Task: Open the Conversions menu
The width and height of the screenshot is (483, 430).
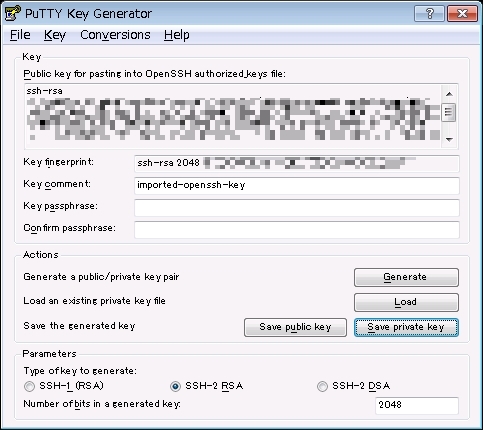Action: [x=115, y=35]
